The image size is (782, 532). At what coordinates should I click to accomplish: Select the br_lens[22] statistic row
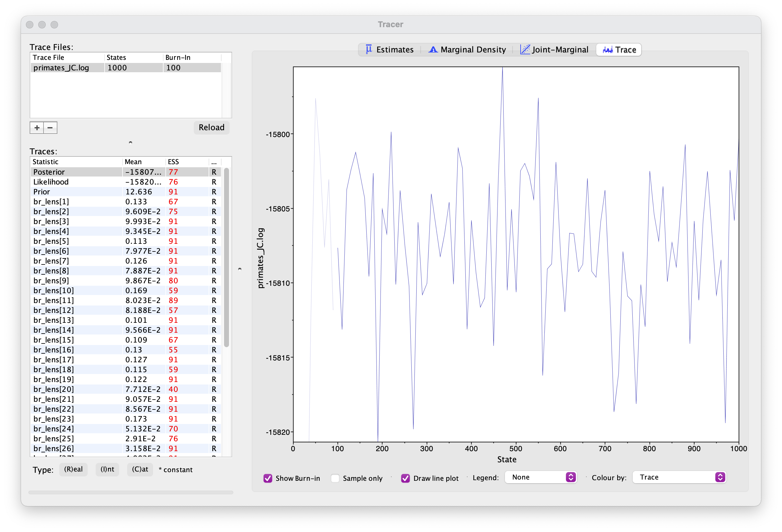click(x=126, y=409)
